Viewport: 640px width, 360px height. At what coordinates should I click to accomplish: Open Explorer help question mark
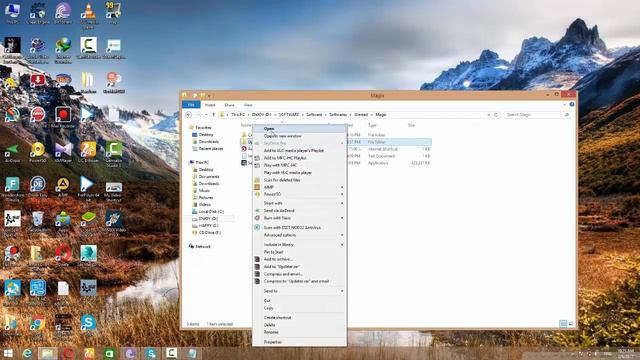coord(572,105)
